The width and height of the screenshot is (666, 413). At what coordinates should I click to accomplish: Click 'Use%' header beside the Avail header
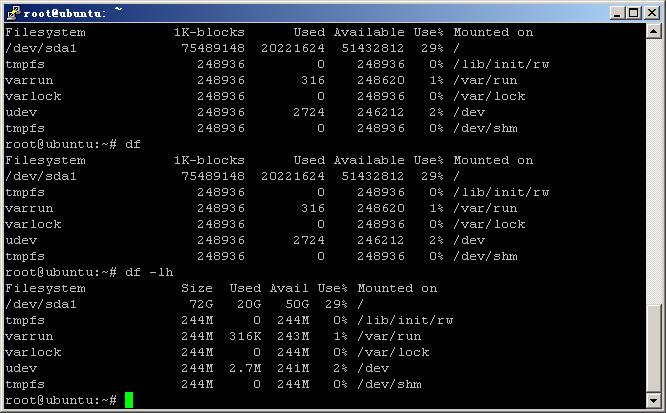point(333,288)
